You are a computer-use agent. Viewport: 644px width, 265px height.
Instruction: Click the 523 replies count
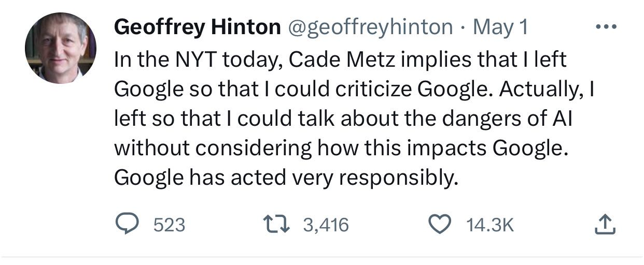pyautogui.click(x=170, y=225)
